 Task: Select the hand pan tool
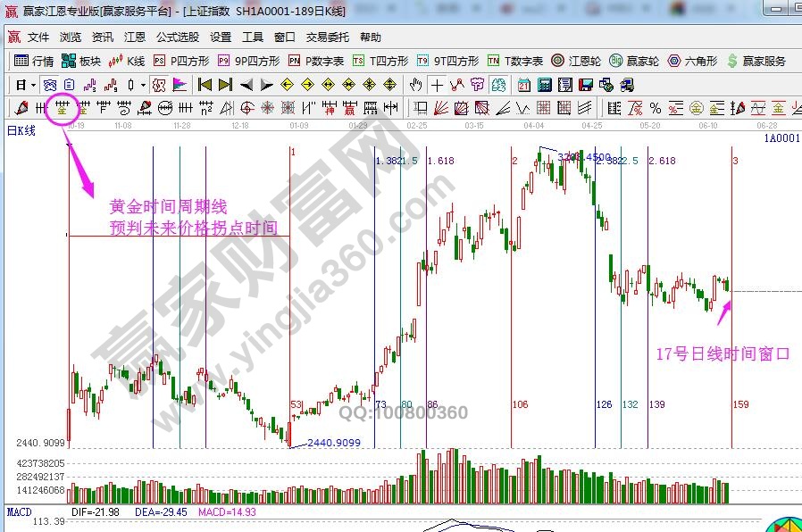tap(415, 85)
